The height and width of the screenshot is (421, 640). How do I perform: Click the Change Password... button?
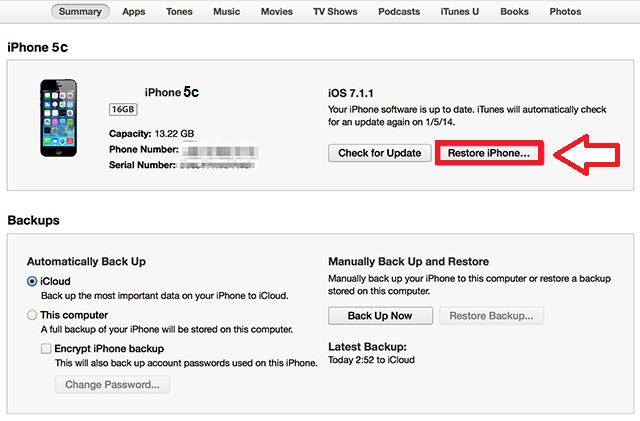click(113, 385)
